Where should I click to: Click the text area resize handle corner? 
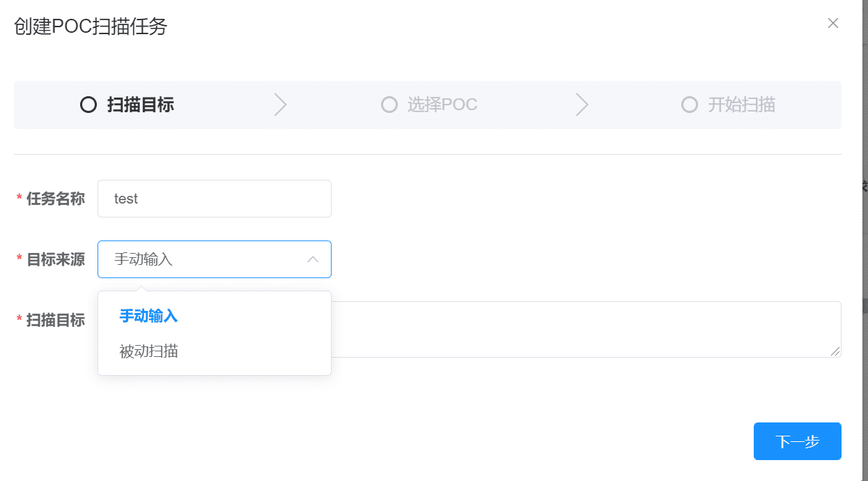pyautogui.click(x=835, y=351)
